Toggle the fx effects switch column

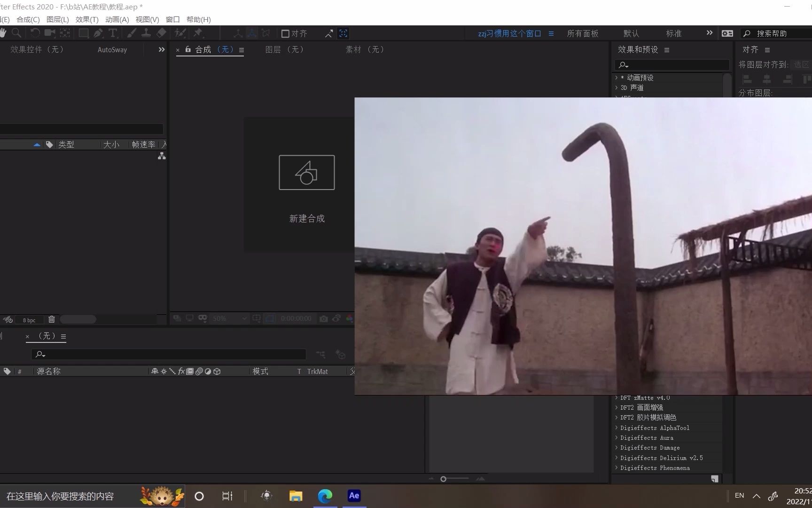(181, 371)
